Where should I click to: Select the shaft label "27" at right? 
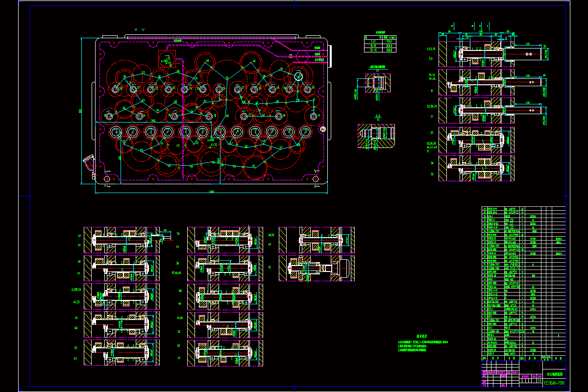(x=432, y=117)
